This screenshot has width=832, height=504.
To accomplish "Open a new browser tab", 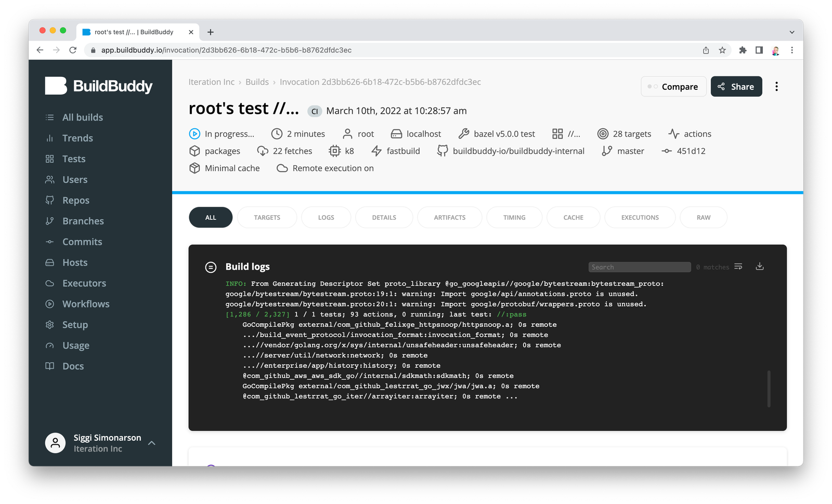I will 211,32.
